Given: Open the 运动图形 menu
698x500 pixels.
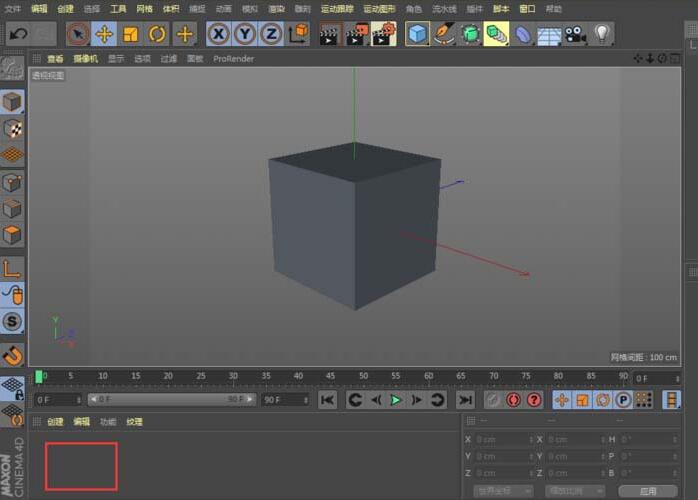Looking at the screenshot, I should point(379,8).
